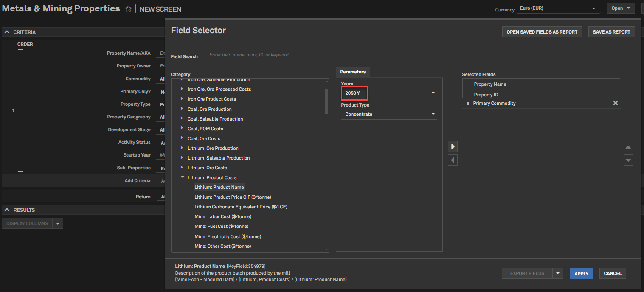Focus the Field Search input box
The height and width of the screenshot is (292, 644).
pos(280,55)
